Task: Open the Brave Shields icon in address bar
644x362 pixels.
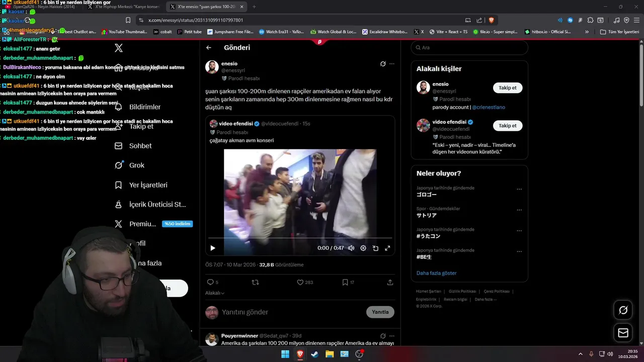Action: tap(492, 20)
